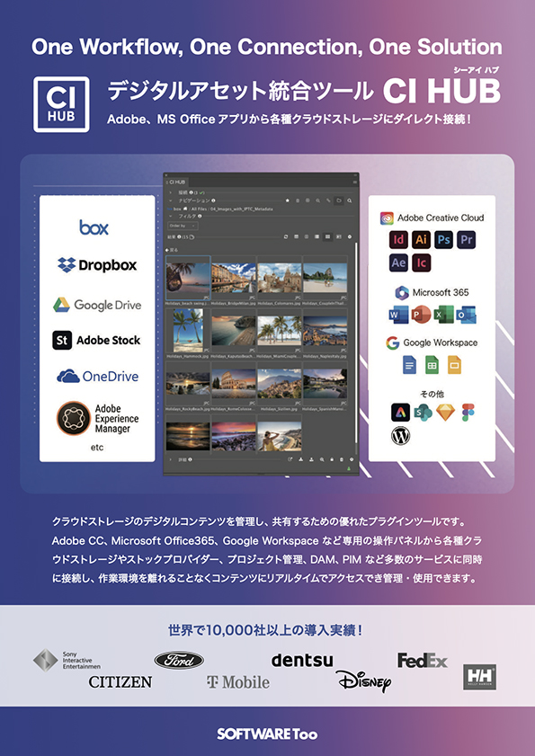Click the Google Slides icon

point(454,365)
